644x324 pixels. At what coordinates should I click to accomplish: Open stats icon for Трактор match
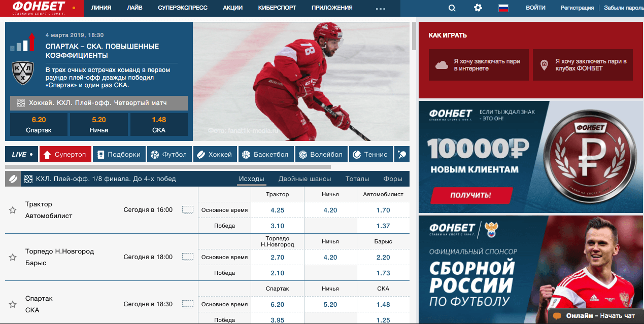188,210
